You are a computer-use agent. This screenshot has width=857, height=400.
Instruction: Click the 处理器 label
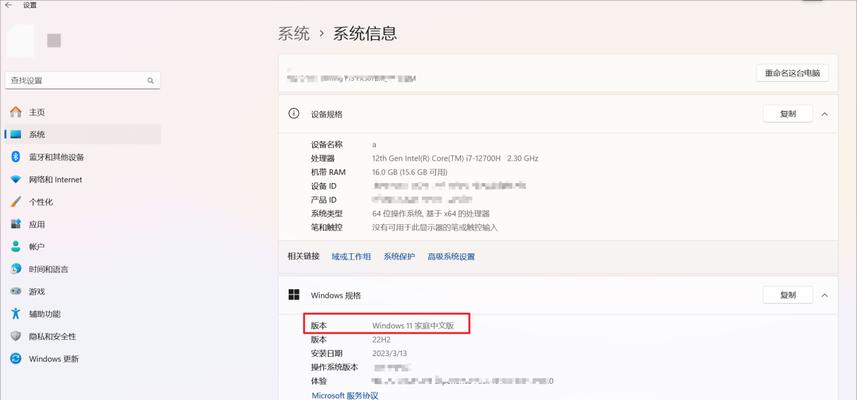click(x=323, y=158)
